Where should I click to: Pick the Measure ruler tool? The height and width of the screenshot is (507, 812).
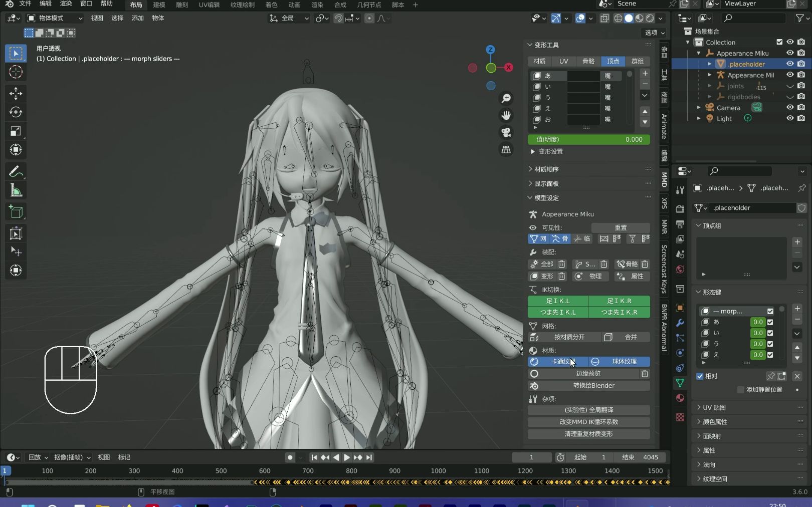point(16,191)
